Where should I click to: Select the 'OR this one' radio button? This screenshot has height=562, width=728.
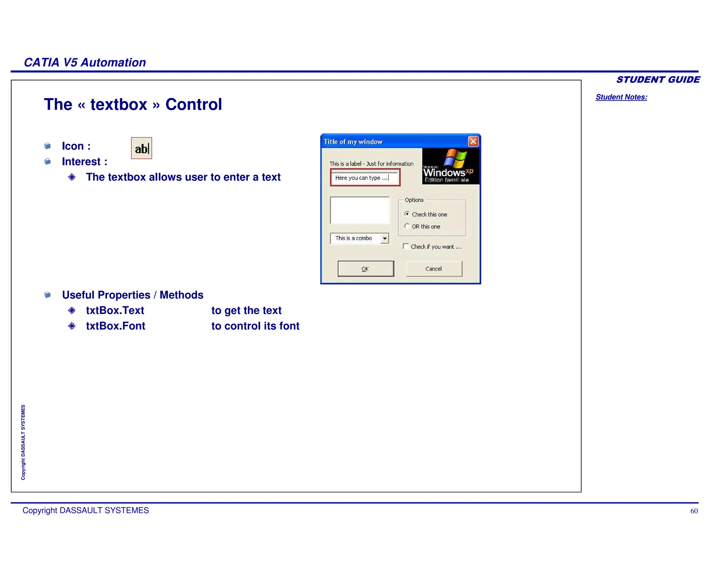(x=407, y=226)
